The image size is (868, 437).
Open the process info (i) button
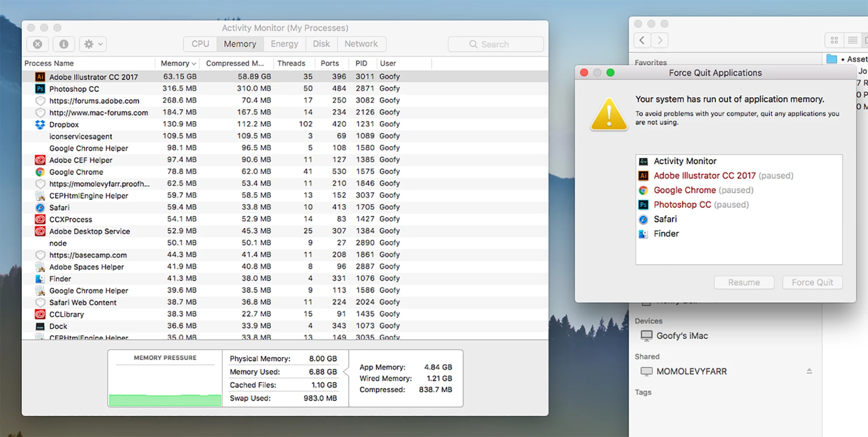click(64, 44)
